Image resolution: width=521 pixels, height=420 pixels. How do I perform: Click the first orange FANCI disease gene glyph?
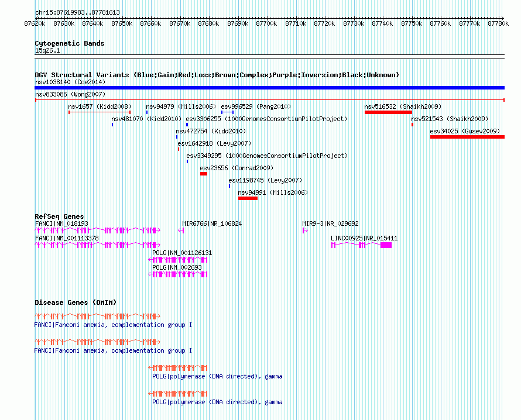pyautogui.click(x=97, y=316)
